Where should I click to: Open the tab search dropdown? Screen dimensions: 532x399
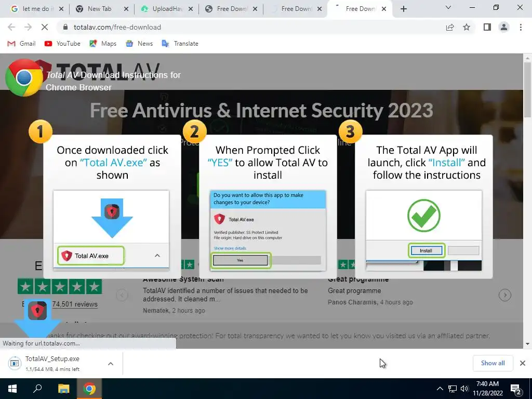coord(448,7)
